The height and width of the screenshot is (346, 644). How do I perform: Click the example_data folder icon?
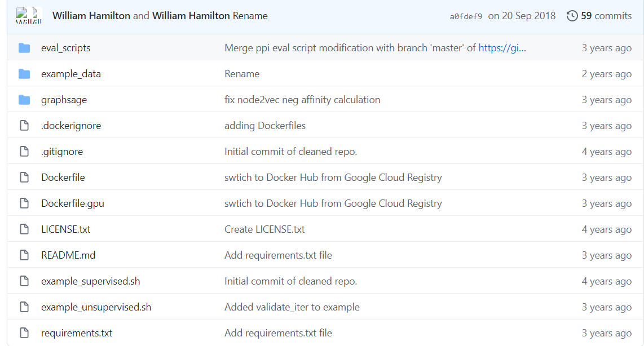(24, 74)
